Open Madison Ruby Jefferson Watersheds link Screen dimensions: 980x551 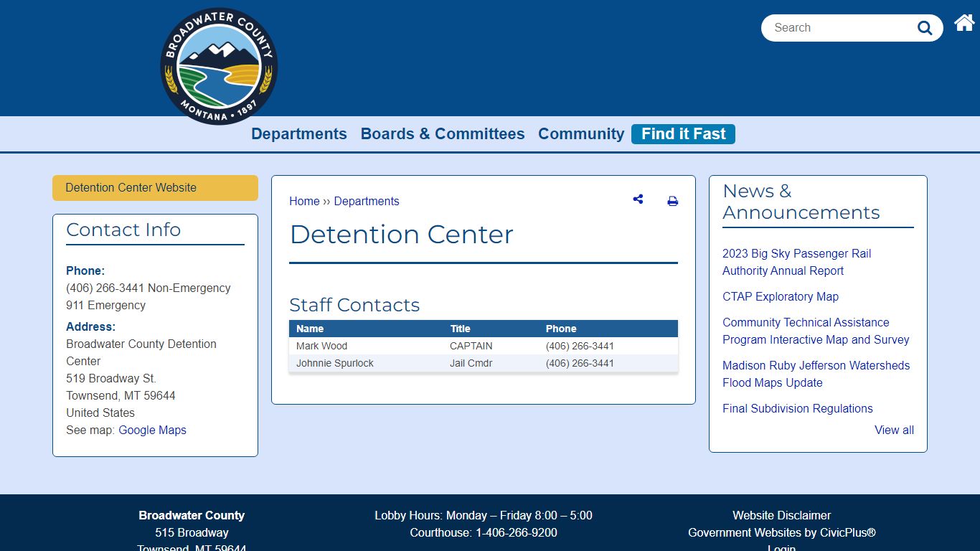(x=816, y=375)
